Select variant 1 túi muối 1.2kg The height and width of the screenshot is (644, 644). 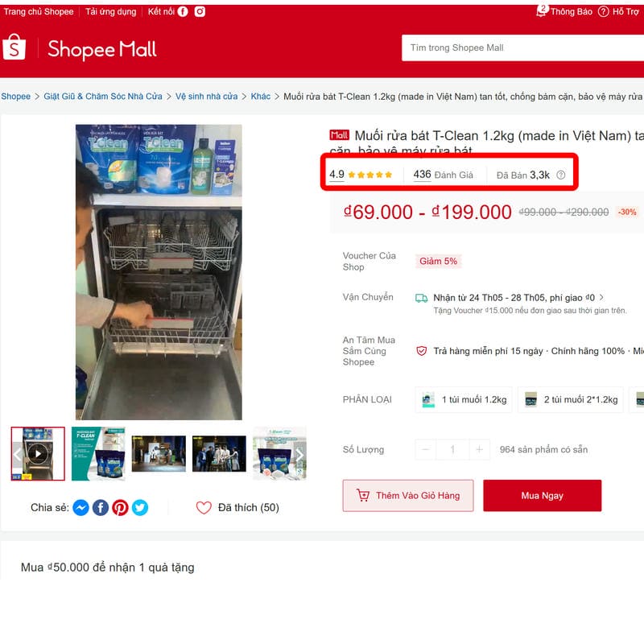point(464,399)
